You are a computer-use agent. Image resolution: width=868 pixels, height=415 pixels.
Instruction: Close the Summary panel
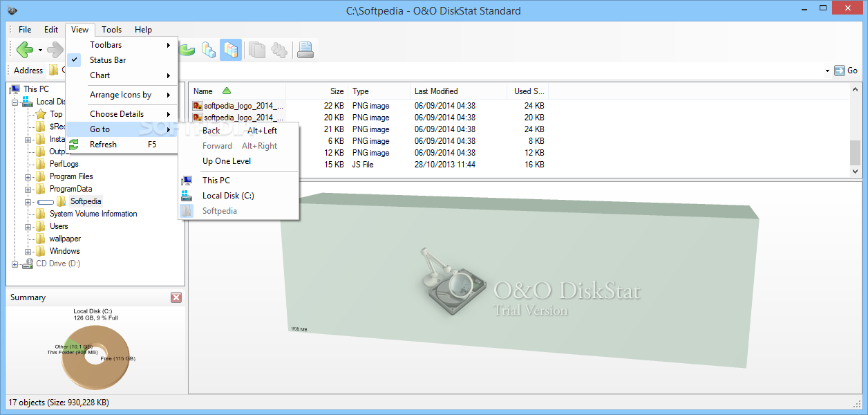coord(176,297)
